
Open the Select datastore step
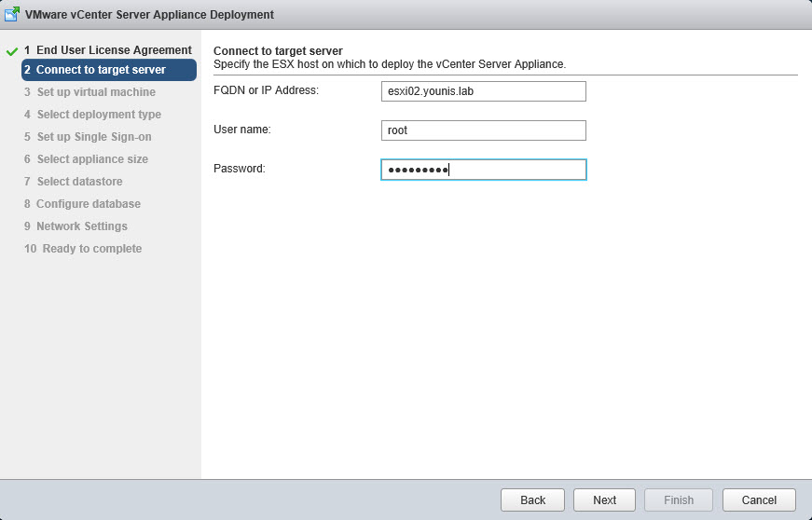point(73,182)
